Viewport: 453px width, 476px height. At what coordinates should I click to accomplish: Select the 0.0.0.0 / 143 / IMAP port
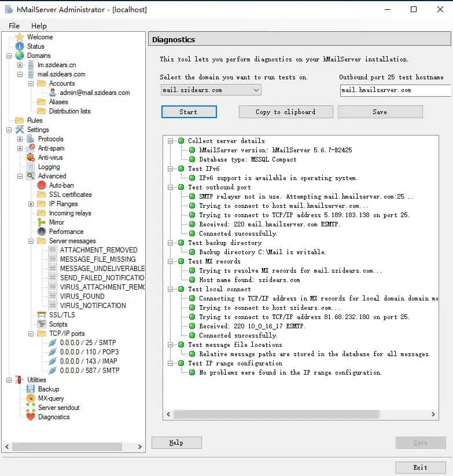[89, 361]
